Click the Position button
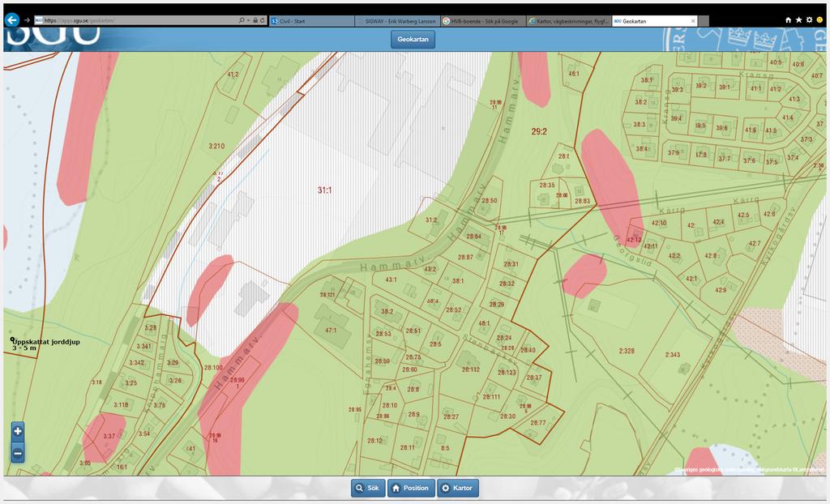 click(411, 488)
